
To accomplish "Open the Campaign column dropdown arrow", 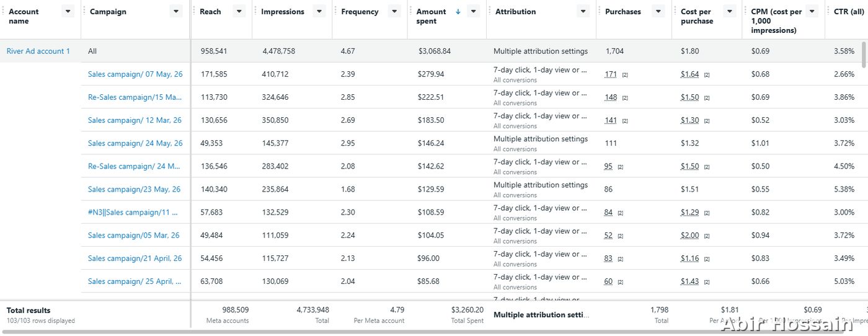I will 177,11.
